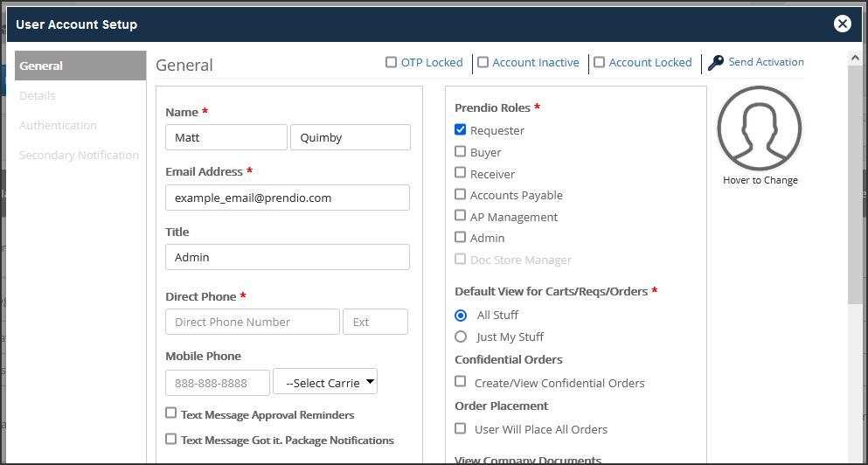
Task: Click into the Direct Phone Number field
Action: coord(253,322)
